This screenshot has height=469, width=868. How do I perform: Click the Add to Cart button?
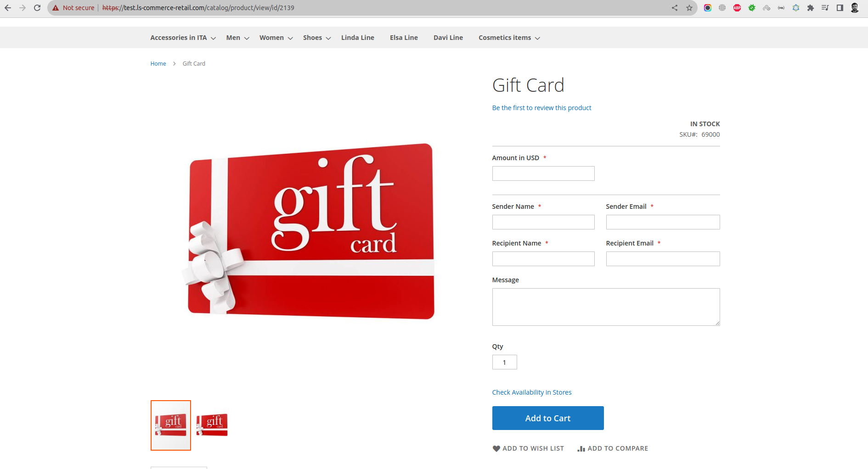pos(548,418)
